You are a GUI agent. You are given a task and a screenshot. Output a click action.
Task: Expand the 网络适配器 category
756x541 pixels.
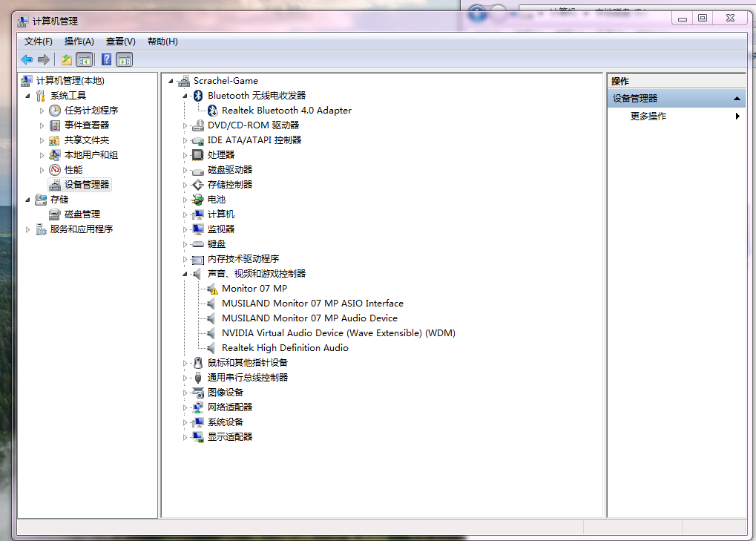(185, 407)
